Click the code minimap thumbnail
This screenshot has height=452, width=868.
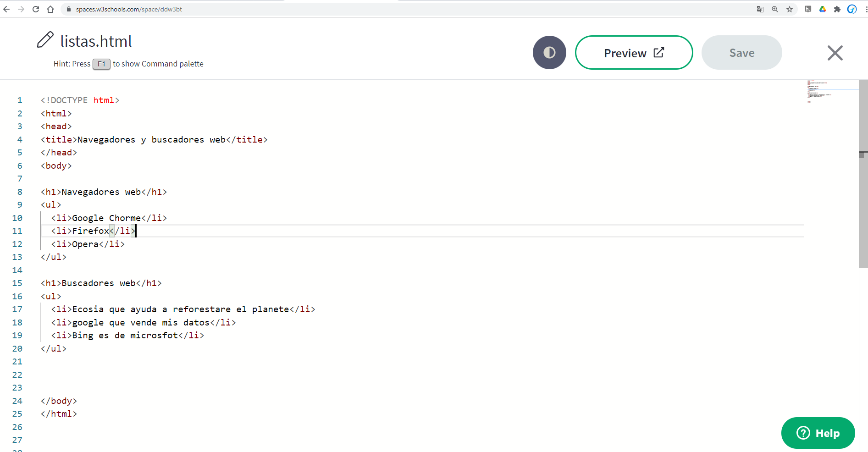coord(821,91)
